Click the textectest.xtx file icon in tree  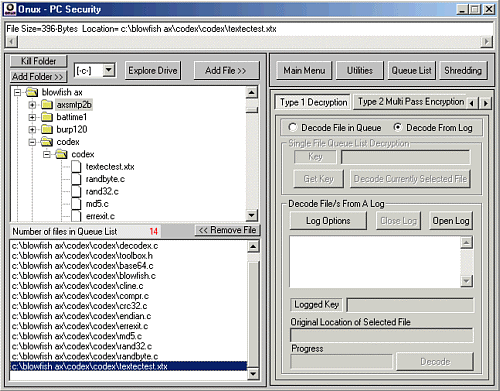(76, 166)
